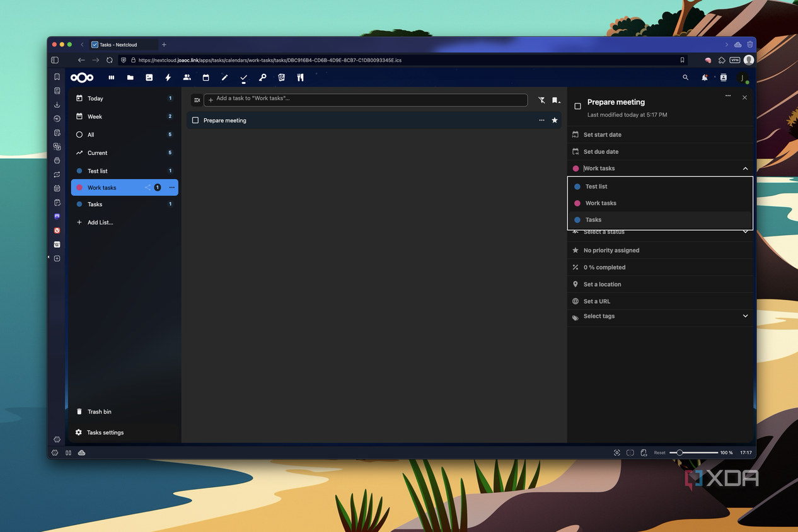Click 0 % completed field
This screenshot has width=798, height=532.
coord(661,267)
